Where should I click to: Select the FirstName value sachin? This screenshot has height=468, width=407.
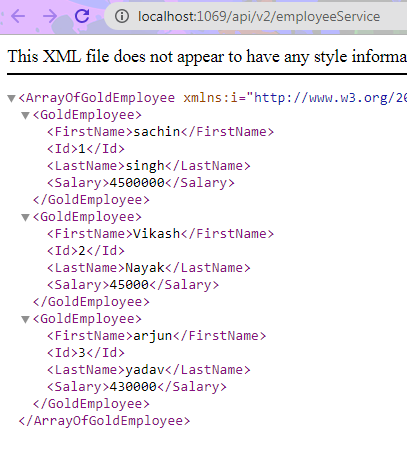[x=157, y=132]
